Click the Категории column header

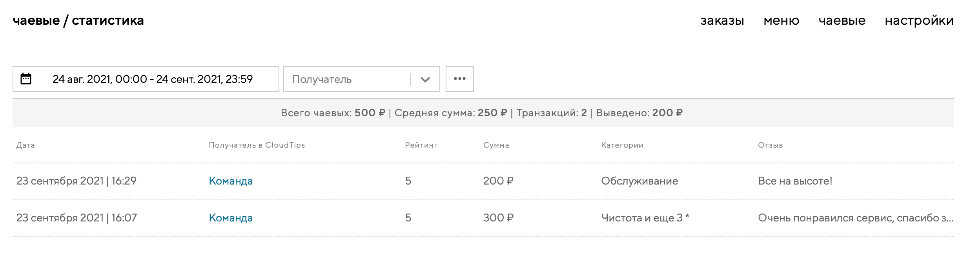tap(622, 145)
